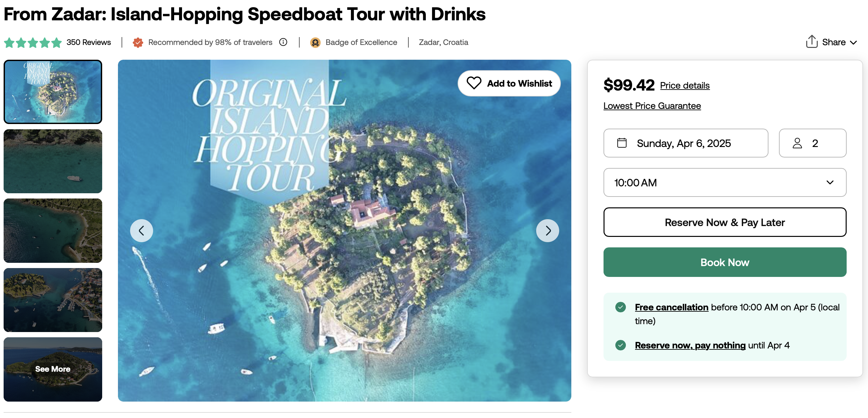The image size is (868, 418).
Task: Click the calendar icon in date field
Action: [x=622, y=143]
